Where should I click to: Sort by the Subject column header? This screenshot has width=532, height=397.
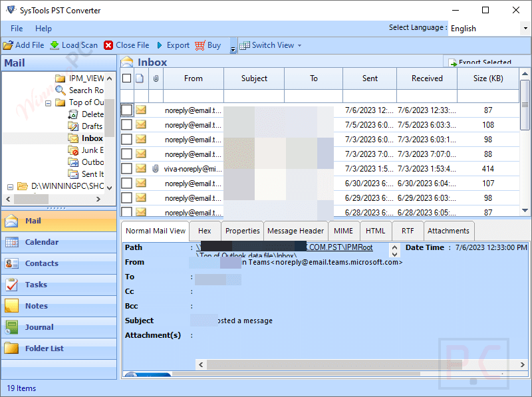tap(254, 78)
